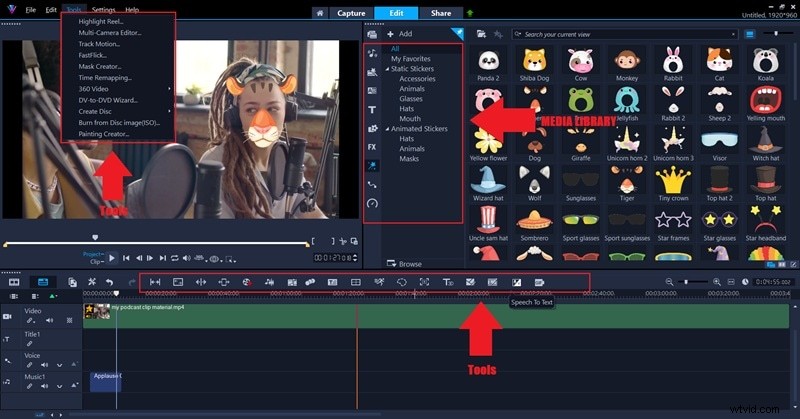
Task: Open the split screen template icon
Action: [356, 282]
